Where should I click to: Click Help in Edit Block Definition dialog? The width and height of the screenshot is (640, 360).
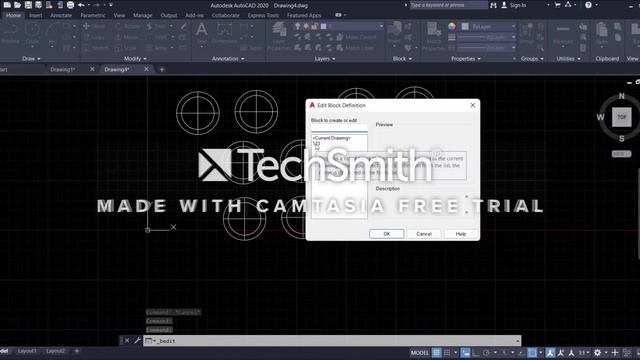pyautogui.click(x=461, y=234)
